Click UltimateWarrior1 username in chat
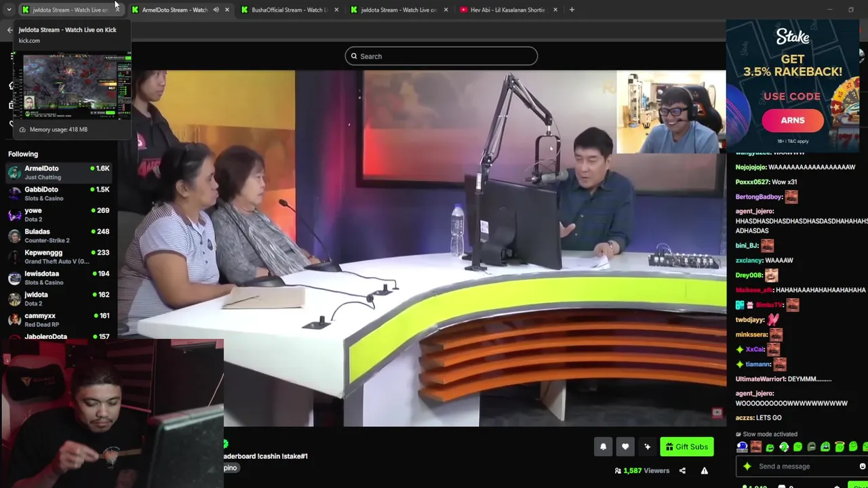Image resolution: width=868 pixels, height=488 pixels. pyautogui.click(x=760, y=379)
